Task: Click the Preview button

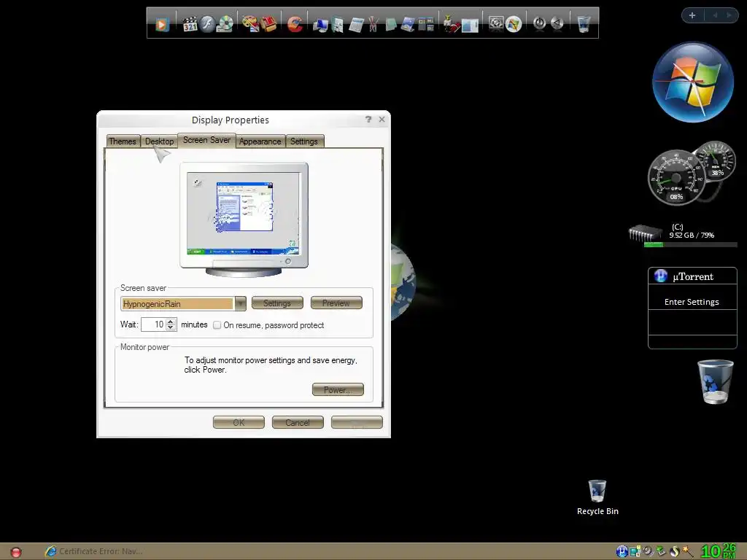Action: click(336, 303)
